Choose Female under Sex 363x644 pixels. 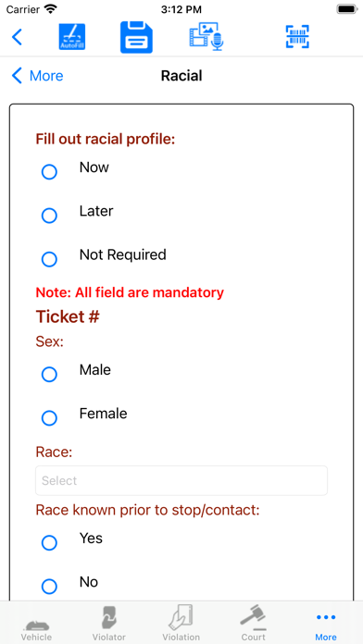49,418
